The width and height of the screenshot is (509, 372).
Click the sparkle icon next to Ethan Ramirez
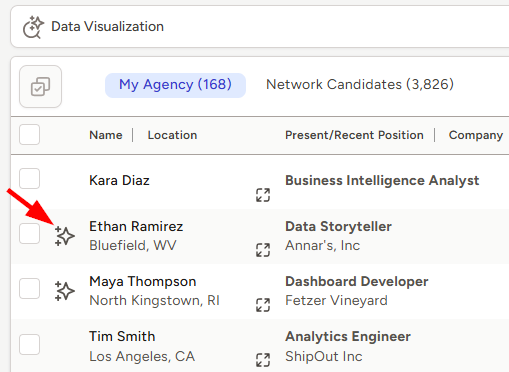tap(64, 236)
